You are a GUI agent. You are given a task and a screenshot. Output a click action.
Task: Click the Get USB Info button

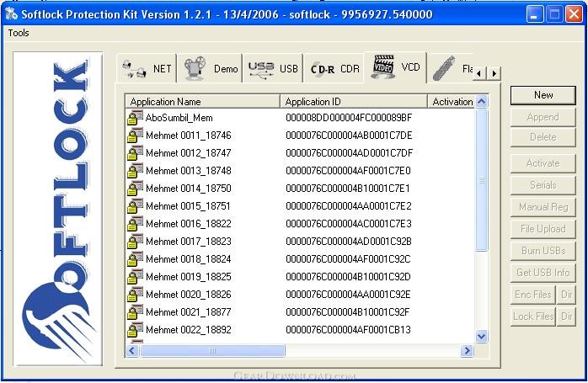coord(543,273)
